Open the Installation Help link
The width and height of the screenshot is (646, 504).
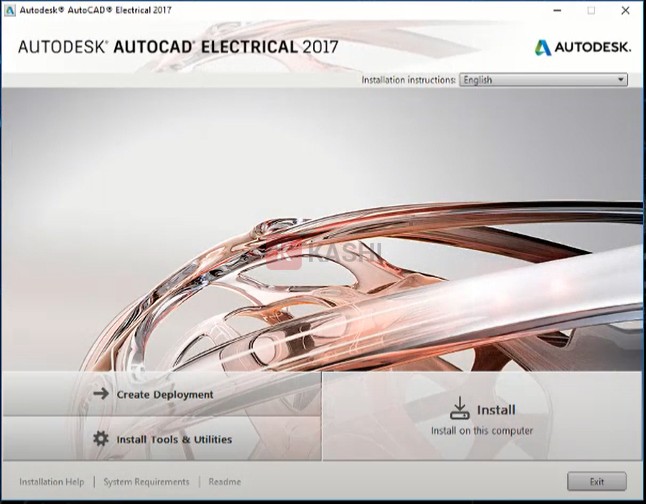(x=52, y=482)
